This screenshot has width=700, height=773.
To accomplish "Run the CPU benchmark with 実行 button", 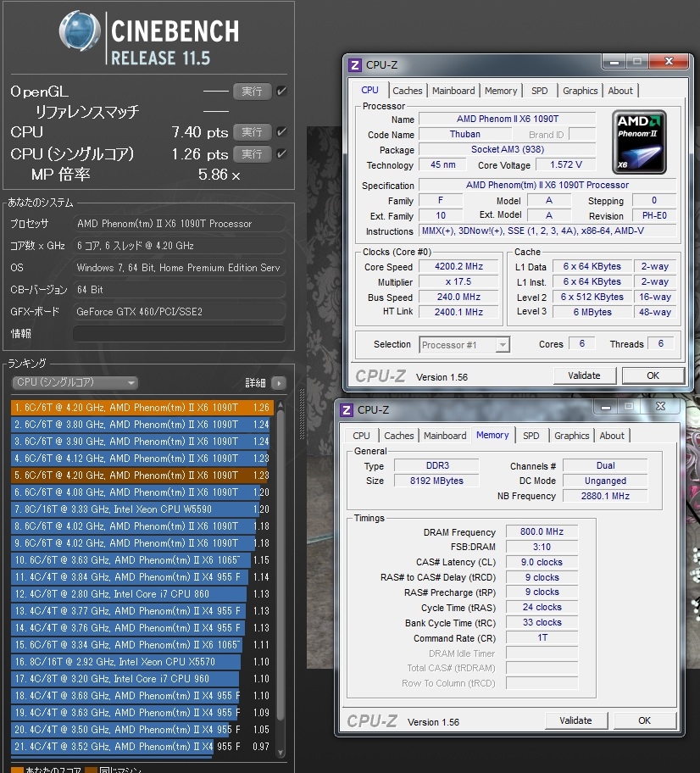I will 252,132.
